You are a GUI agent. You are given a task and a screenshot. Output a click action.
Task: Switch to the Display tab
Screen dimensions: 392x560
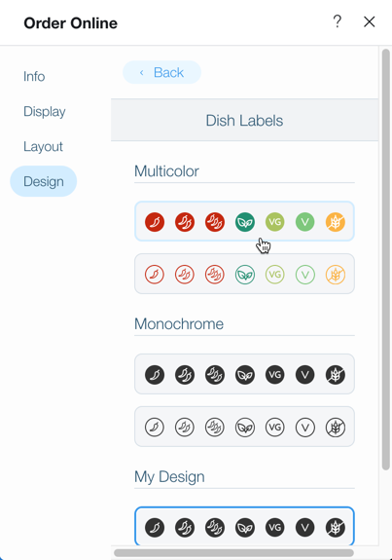pos(45,111)
